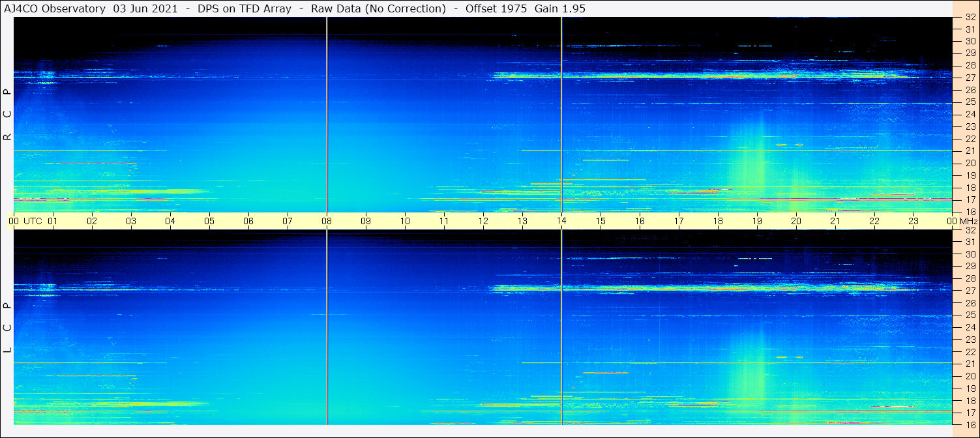Click the 27 MHz label on the LCP frequency scale
Screen dimensions: 980x438
970,291
